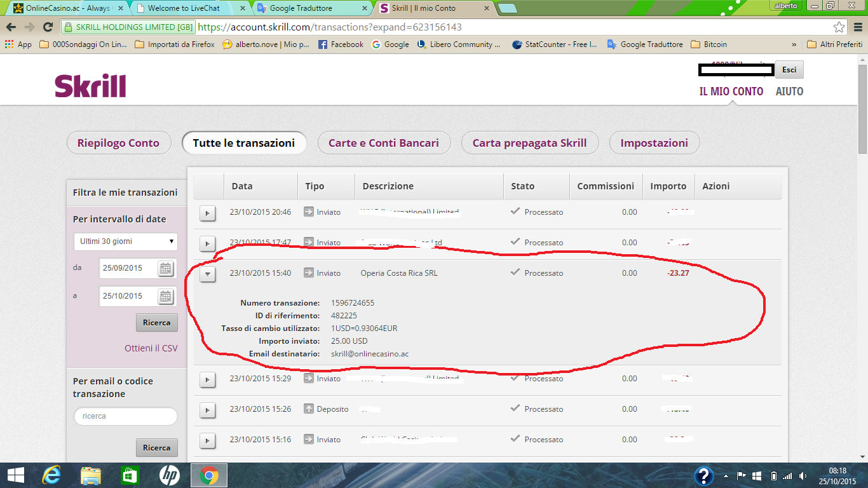868x488 pixels.
Task: Open File Explorer from the taskbar
Action: click(x=91, y=475)
